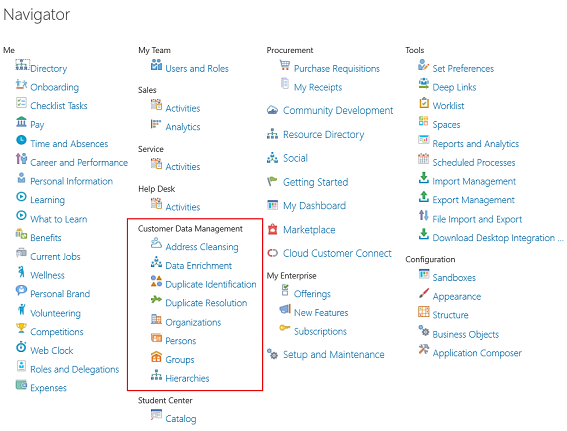
Task: Click the Hierarchies icon
Action: [x=156, y=375]
